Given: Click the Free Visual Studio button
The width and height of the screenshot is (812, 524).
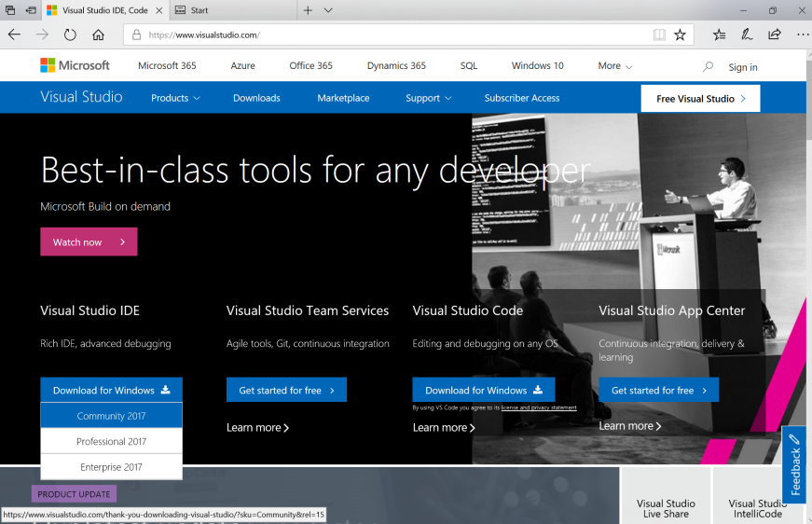Looking at the screenshot, I should (700, 99).
